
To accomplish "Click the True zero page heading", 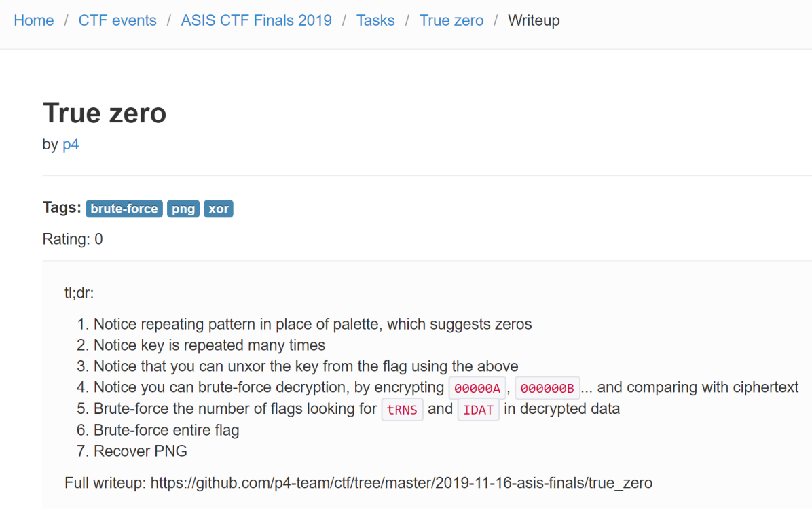I will (105, 113).
